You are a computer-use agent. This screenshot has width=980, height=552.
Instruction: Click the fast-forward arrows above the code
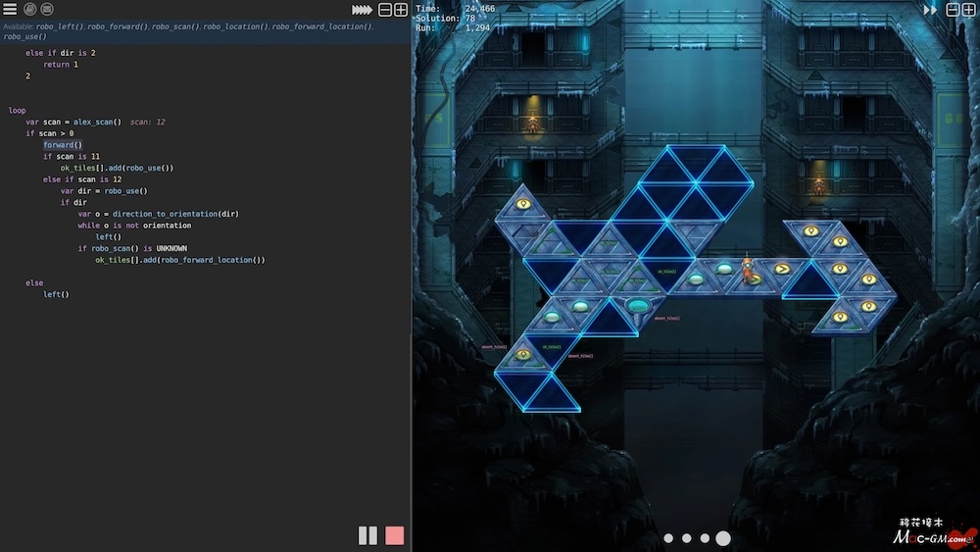(x=362, y=10)
